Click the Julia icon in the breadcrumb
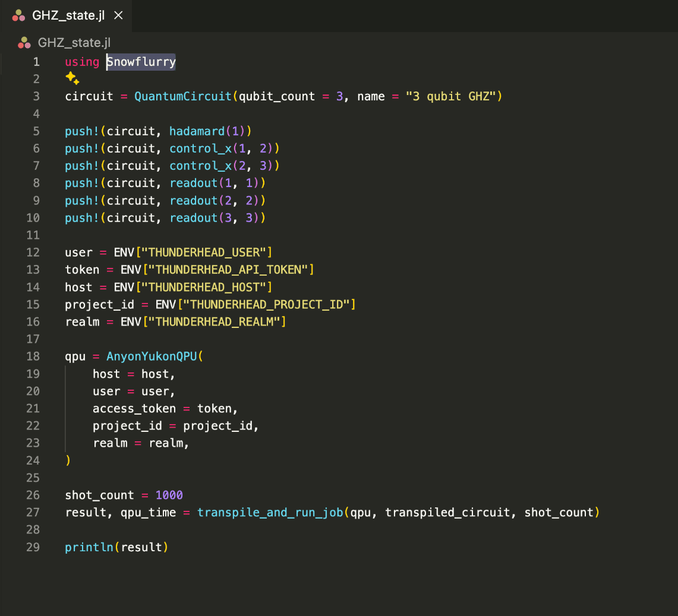The image size is (678, 616). pyautogui.click(x=24, y=43)
